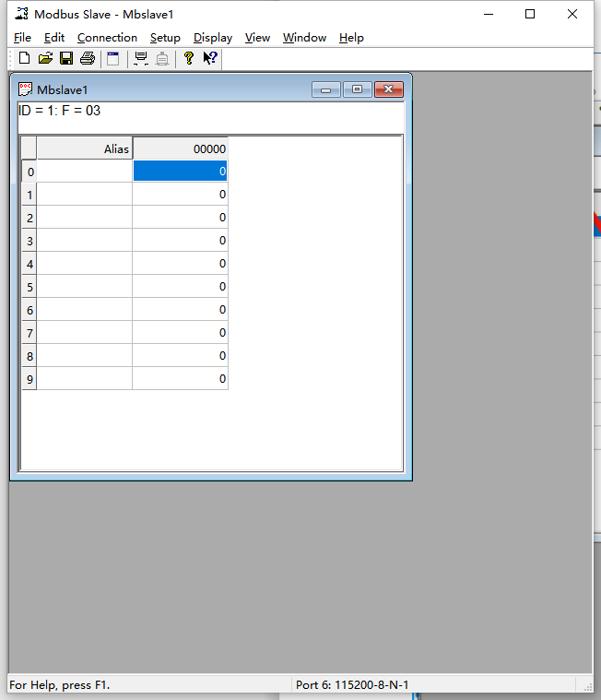Click the Print toolbar icon
The height and width of the screenshot is (700, 601).
tap(88, 58)
